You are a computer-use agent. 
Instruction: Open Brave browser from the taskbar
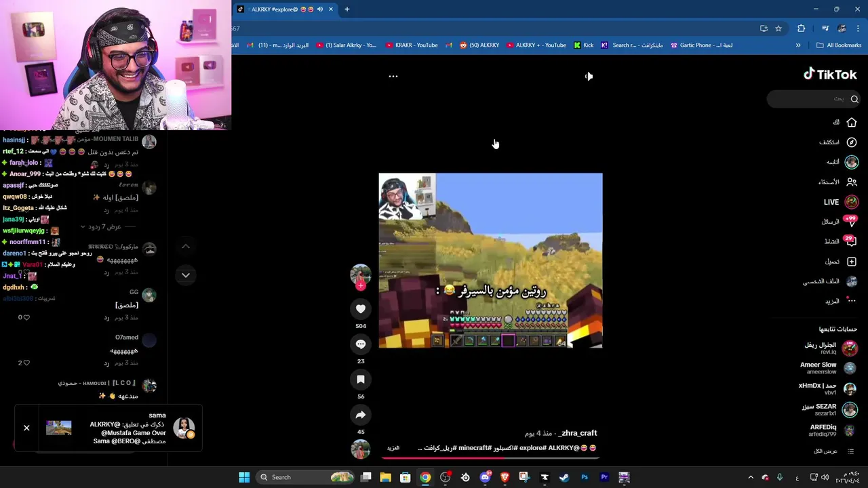tap(505, 477)
